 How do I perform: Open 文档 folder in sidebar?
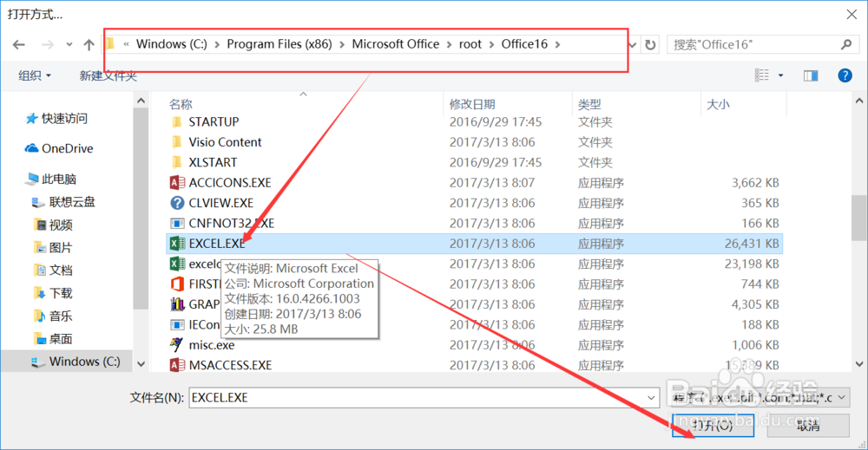(53, 270)
